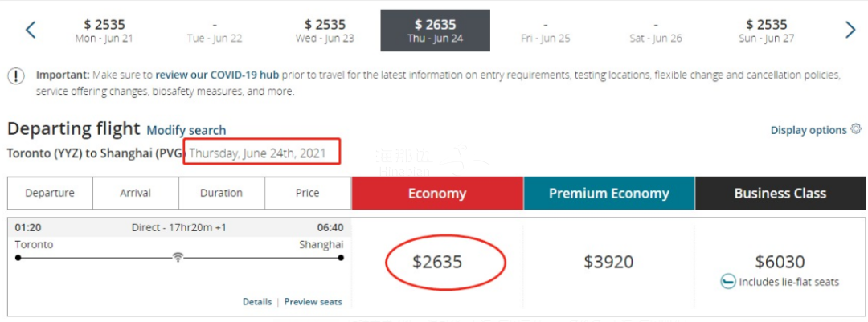The height and width of the screenshot is (322, 868).
Task: Open the Modify search link
Action: [x=186, y=131]
